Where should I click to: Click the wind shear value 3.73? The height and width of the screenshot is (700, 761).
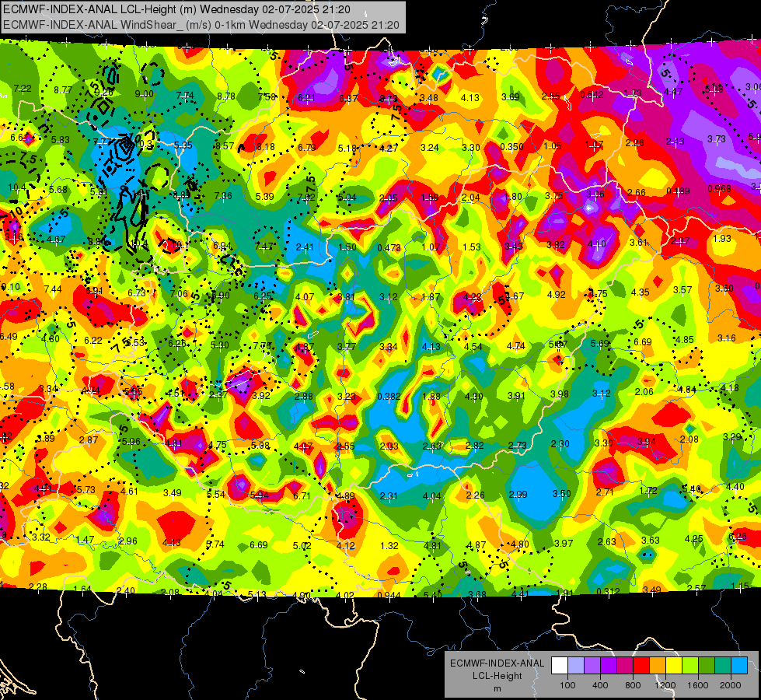717,139
